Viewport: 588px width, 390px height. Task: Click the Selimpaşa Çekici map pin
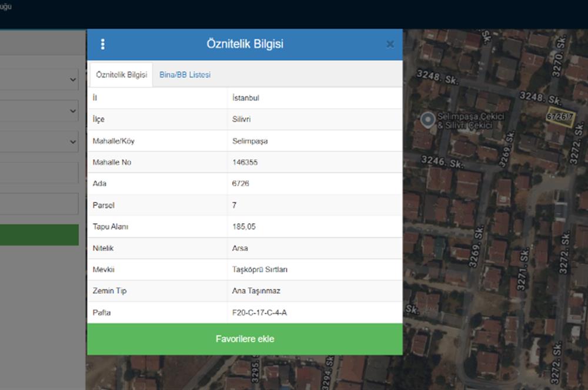[427, 120]
